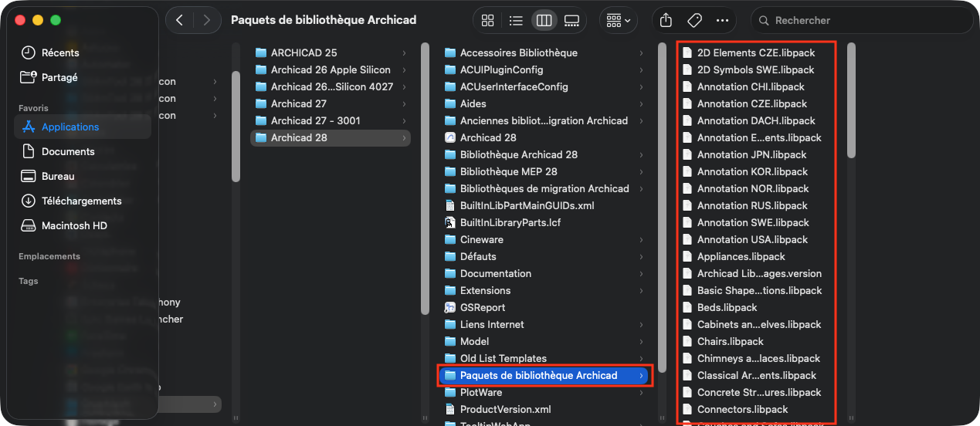Open Bibliothèques de migration Archicad folder
Image resolution: width=980 pixels, height=426 pixels.
pos(545,188)
